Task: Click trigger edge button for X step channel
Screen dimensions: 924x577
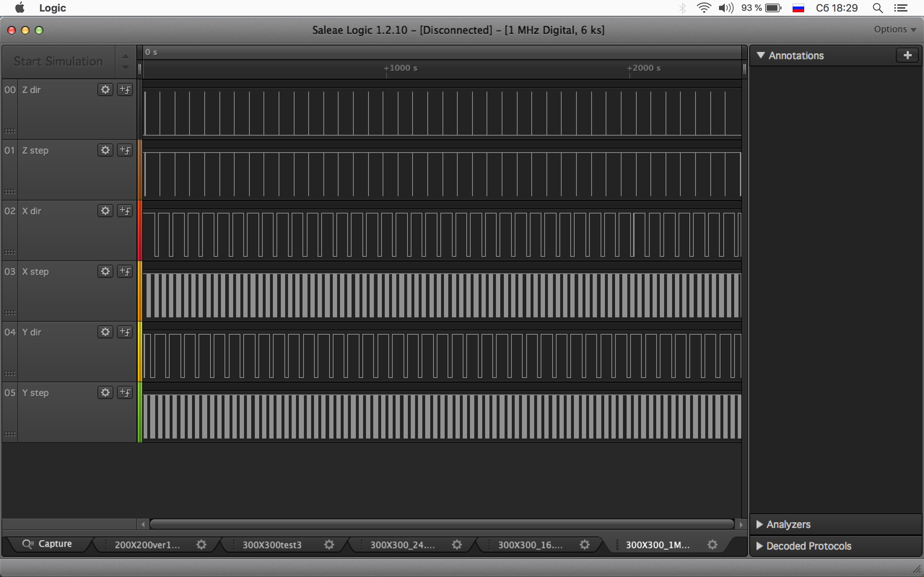Action: [125, 271]
